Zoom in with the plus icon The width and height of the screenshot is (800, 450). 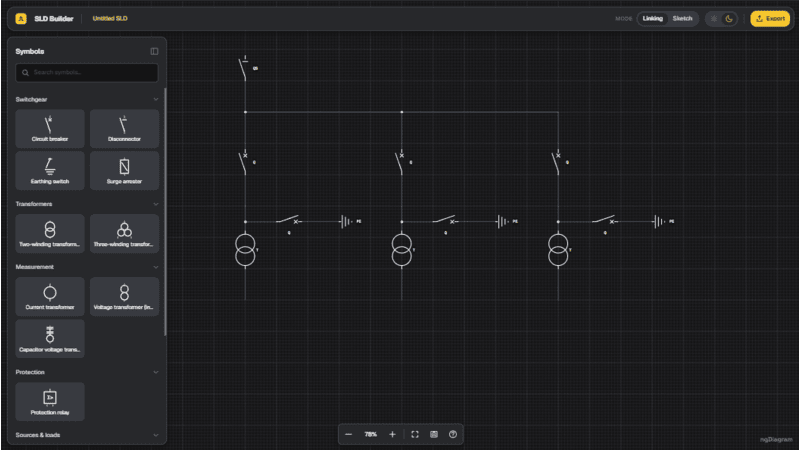(x=392, y=435)
